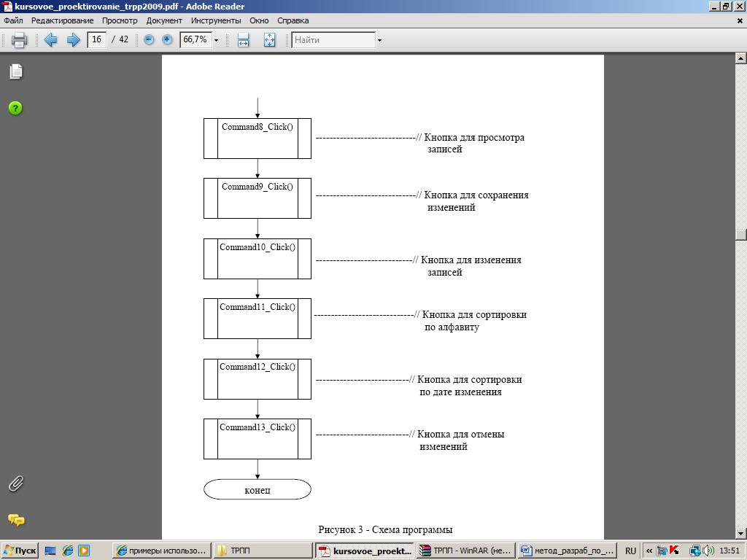This screenshot has width=747, height=560.
Task: Click the vertical scrollbar up arrow
Action: [x=741, y=58]
